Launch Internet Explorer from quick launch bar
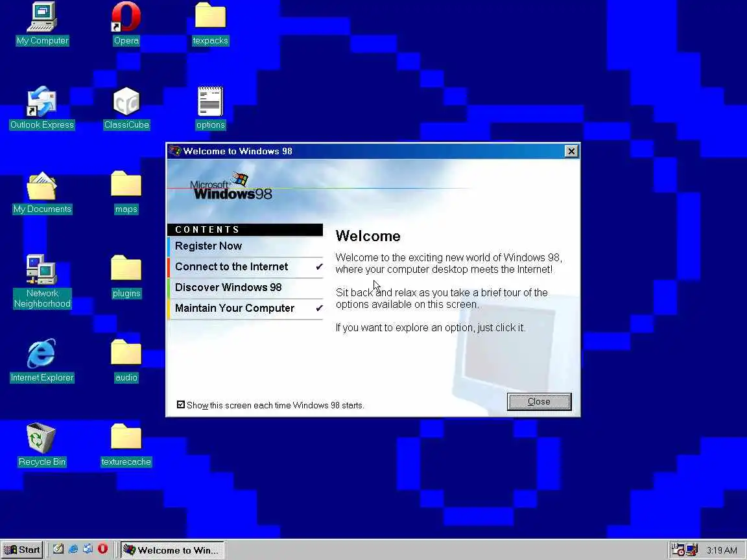The image size is (747, 560). [73, 549]
